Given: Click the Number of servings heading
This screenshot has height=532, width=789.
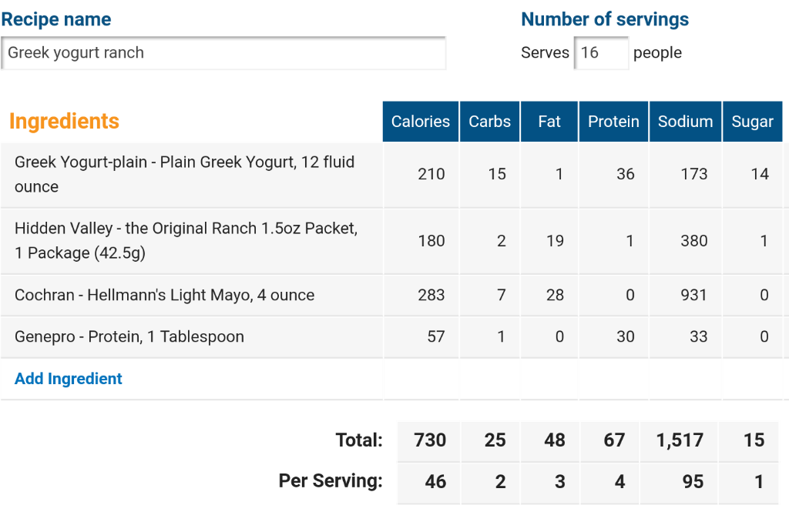Looking at the screenshot, I should [605, 19].
